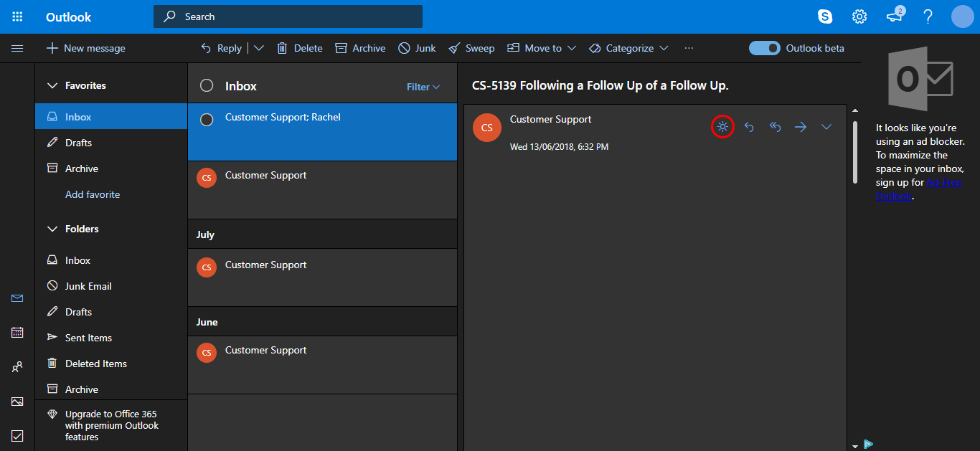Open the Deleted Items folder
The height and width of the screenshot is (451, 980).
pos(111,364)
